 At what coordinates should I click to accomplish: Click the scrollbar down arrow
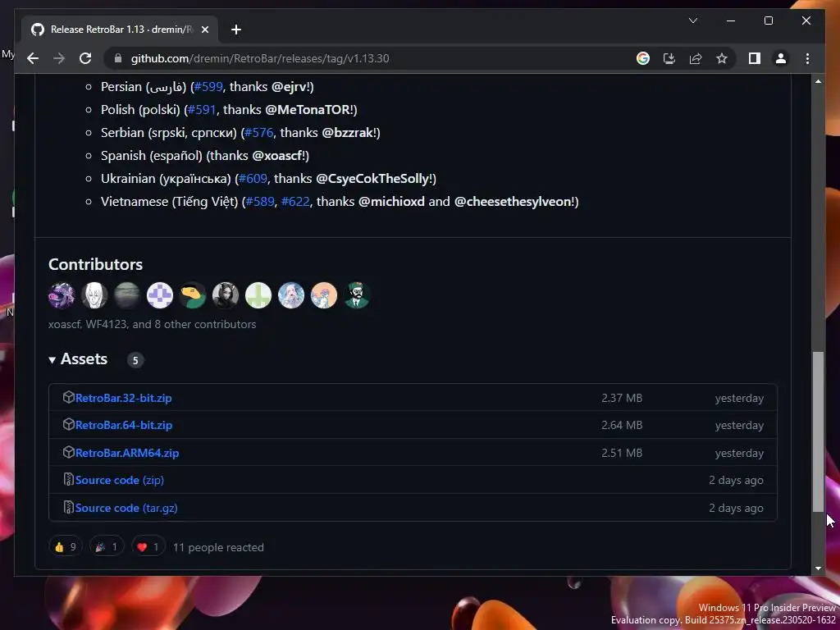818,568
